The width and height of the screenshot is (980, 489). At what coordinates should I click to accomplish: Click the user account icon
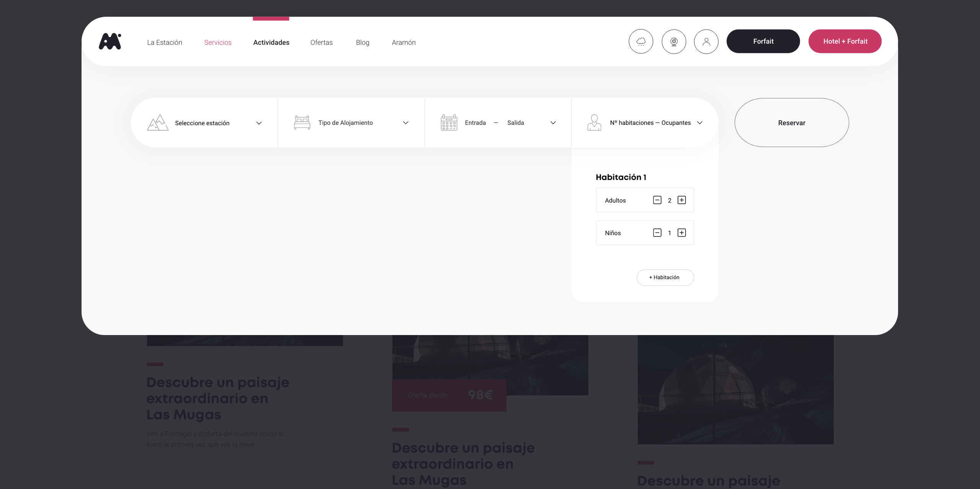[706, 41]
